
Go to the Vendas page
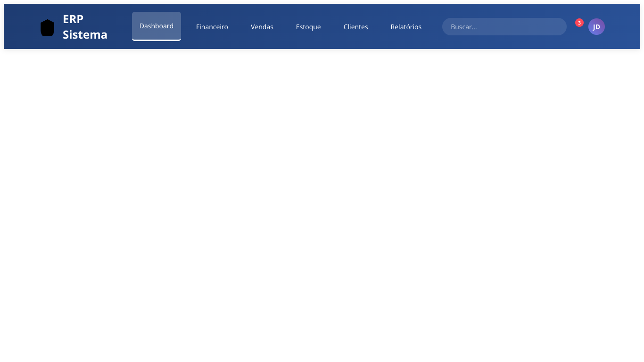click(x=262, y=27)
